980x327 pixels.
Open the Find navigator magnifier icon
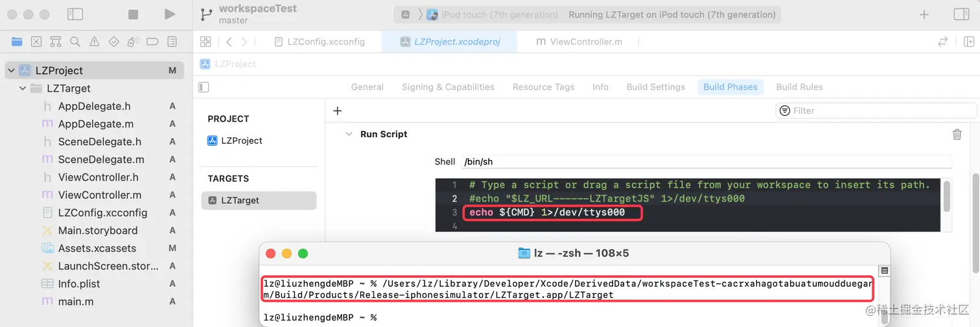(75, 41)
